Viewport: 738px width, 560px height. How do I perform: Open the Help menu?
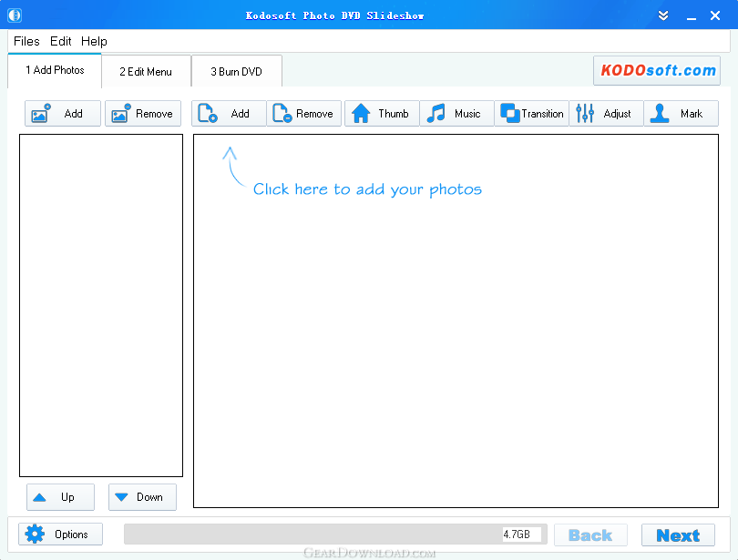[94, 41]
